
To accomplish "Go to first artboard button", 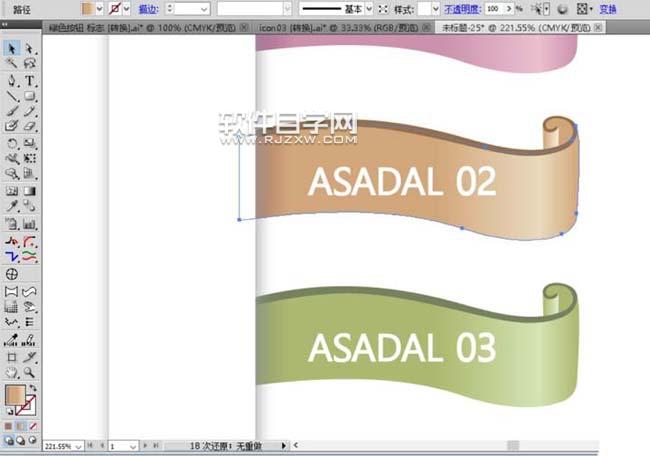I will 90,445.
